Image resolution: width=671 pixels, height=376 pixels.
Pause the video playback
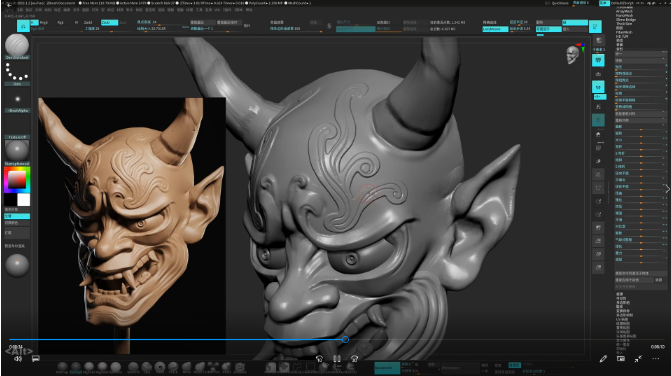[x=337, y=358]
